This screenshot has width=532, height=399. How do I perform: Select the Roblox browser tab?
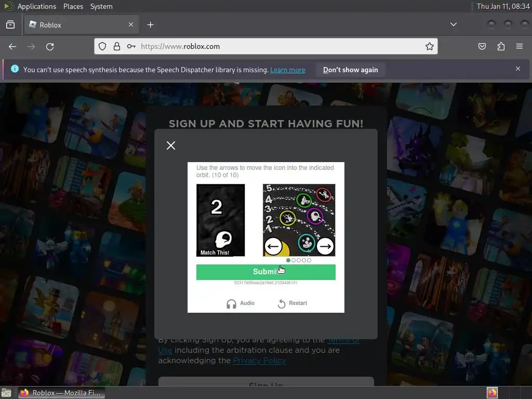coord(81,25)
